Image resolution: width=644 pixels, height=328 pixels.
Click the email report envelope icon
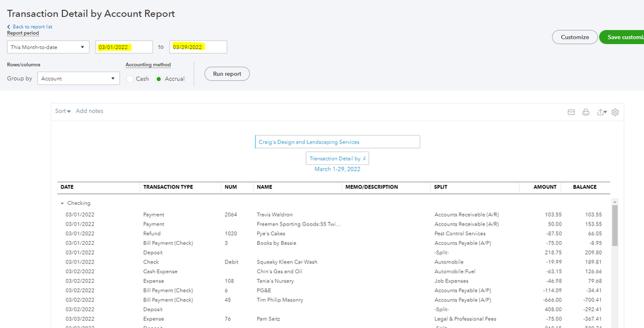[571, 112]
